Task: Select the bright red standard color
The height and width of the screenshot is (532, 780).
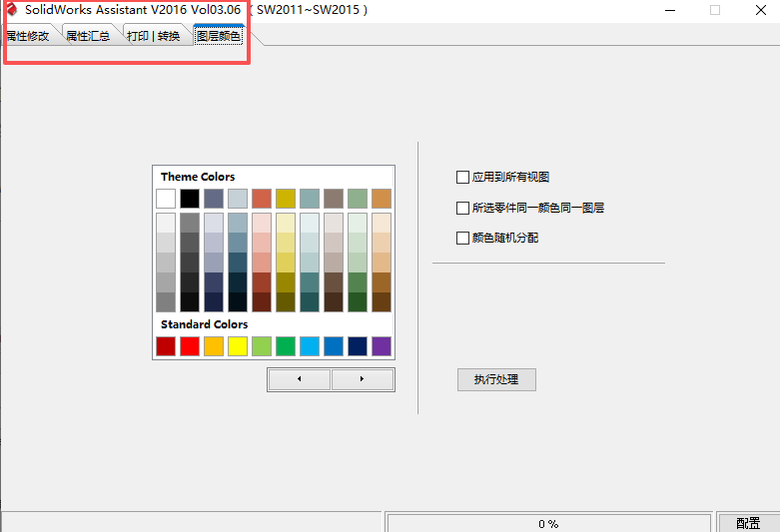Action: pos(190,346)
